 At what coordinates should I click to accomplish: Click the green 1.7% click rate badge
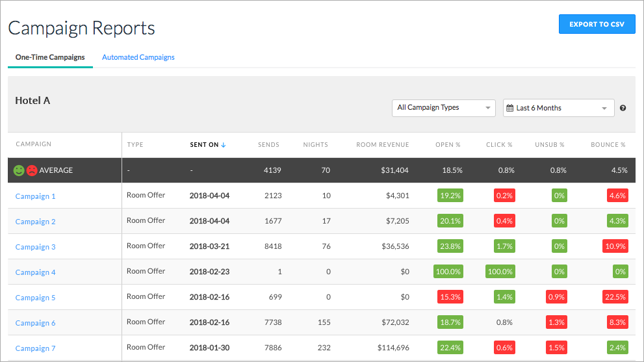point(504,246)
